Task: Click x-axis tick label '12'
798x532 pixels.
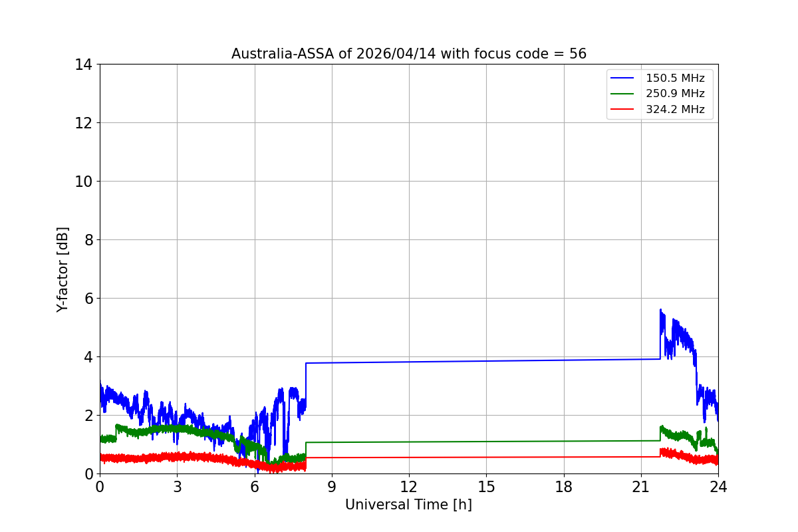Action: pyautogui.click(x=409, y=486)
